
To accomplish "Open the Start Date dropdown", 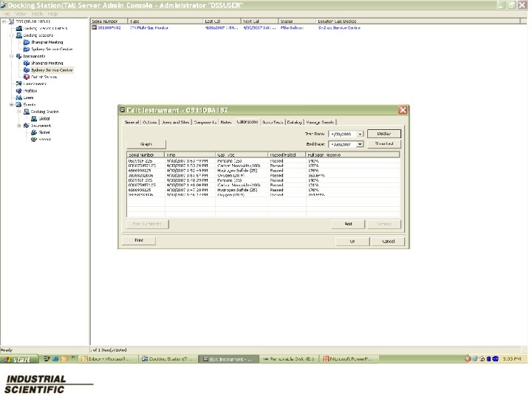I will (x=360, y=134).
